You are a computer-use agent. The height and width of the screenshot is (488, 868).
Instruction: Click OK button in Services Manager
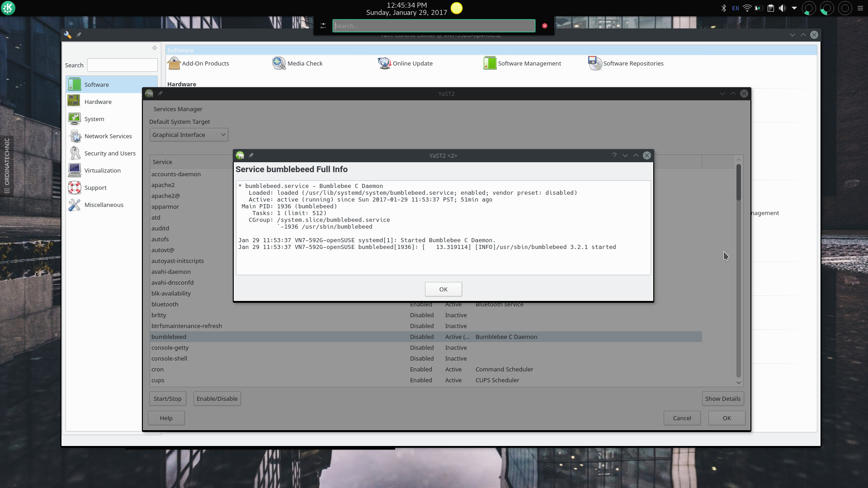tap(727, 418)
